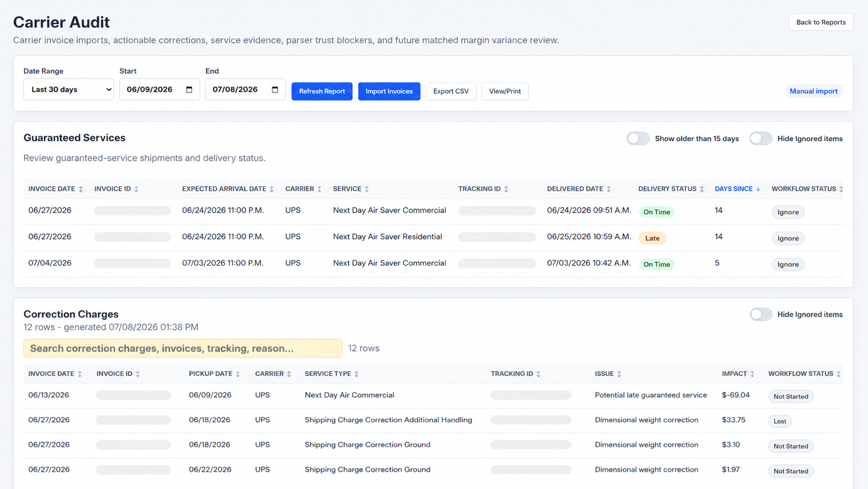
Task: Select Next Day Air Saver Residential service cell
Action: (x=387, y=236)
